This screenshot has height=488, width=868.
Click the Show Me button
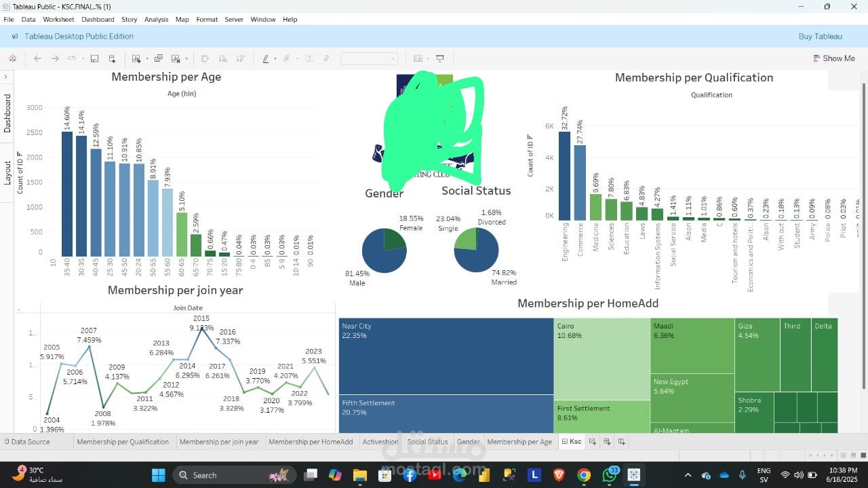[x=834, y=58]
